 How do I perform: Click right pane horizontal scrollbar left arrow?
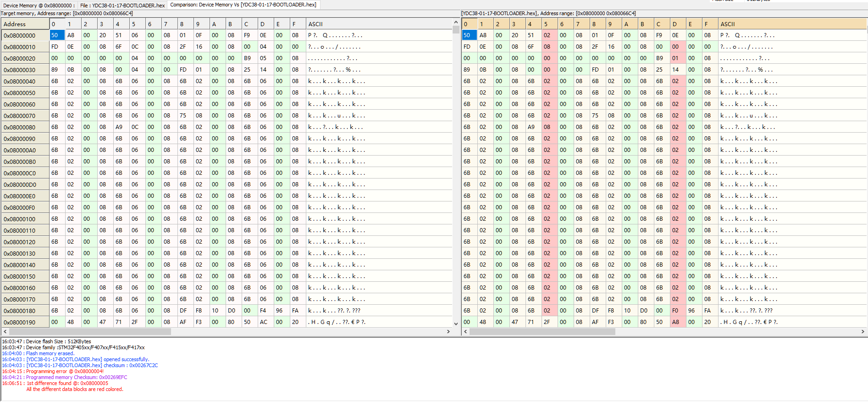(x=465, y=331)
